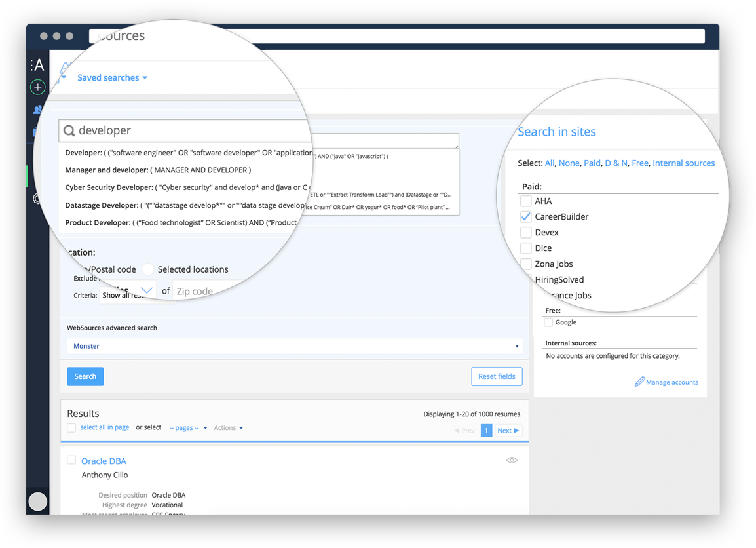Open the Actions dropdown in results
Viewport: 756px width, 548px height.
228,428
